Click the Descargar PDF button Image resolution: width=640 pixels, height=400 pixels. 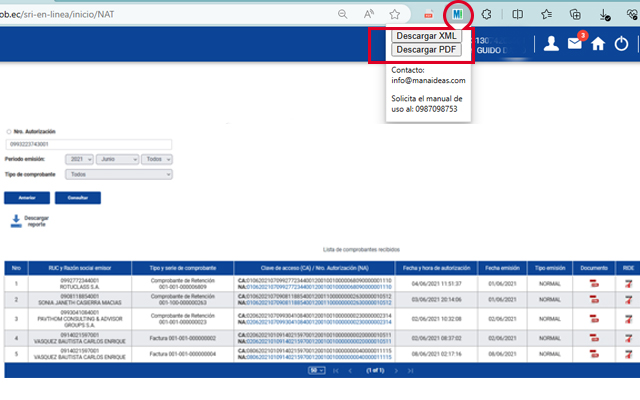pos(426,50)
